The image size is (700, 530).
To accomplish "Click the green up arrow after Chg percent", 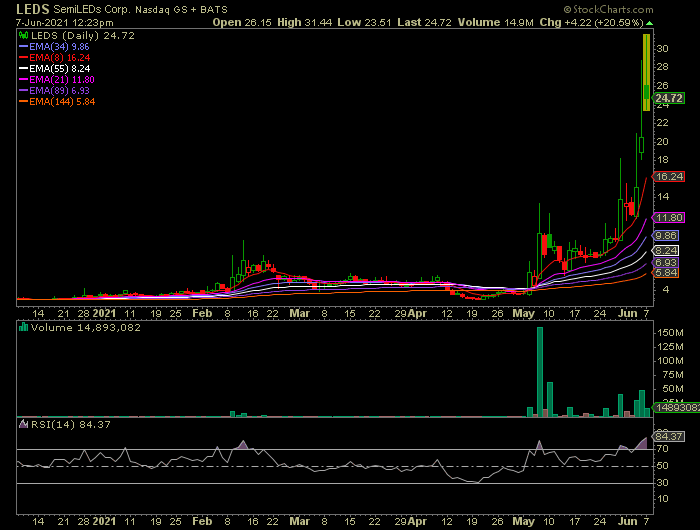I will coord(649,23).
